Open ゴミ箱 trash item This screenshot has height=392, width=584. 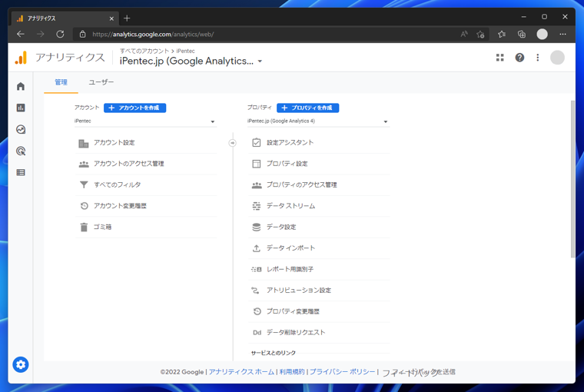(146, 227)
